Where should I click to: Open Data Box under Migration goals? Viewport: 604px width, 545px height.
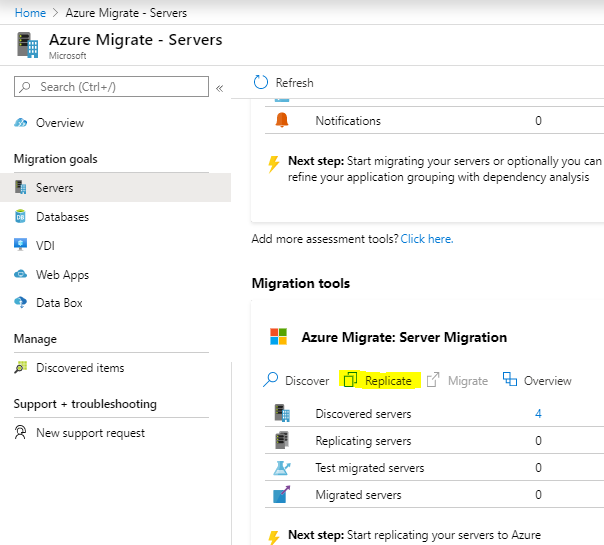(59, 303)
